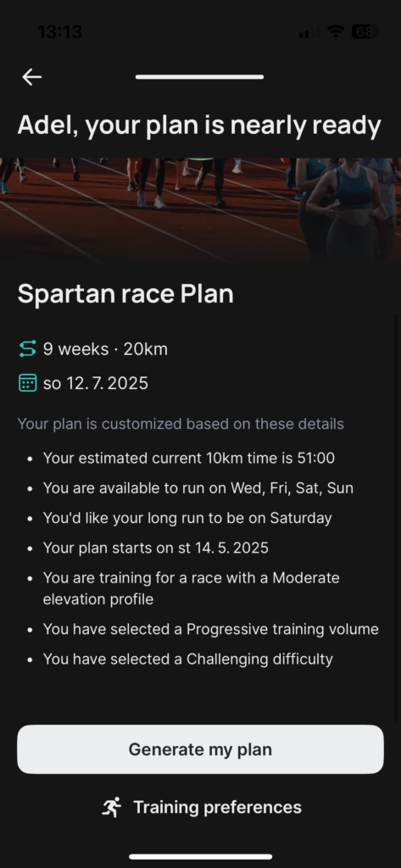
Task: Click the teal route icon beside 9 weeks
Action: click(27, 349)
